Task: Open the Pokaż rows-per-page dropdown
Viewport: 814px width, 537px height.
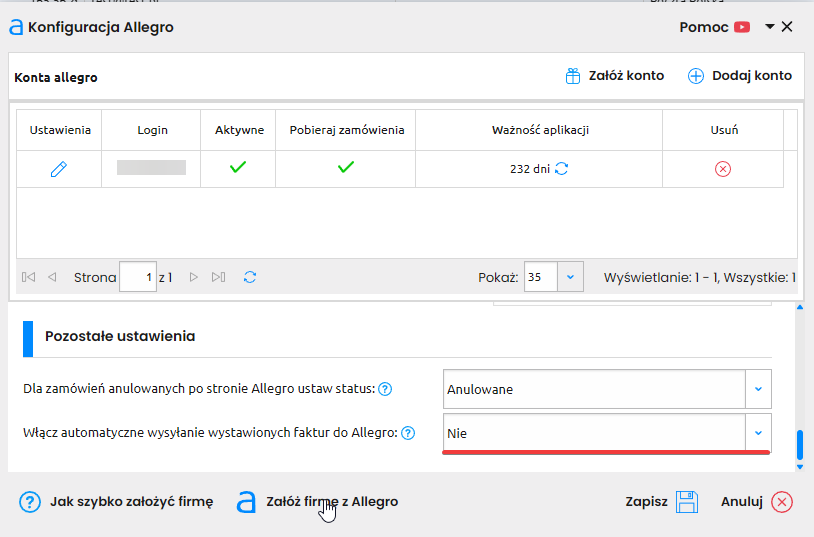Action: 570,277
